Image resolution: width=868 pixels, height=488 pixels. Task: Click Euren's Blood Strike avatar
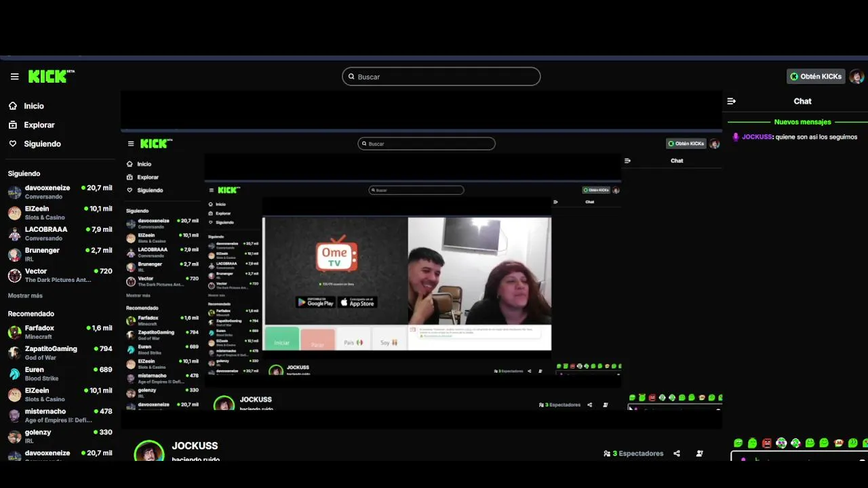click(14, 374)
